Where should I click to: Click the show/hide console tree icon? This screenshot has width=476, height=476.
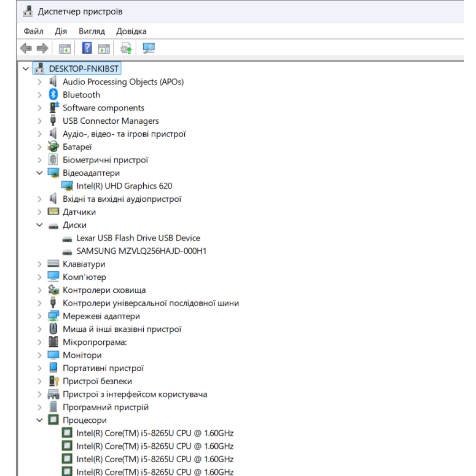click(x=65, y=49)
